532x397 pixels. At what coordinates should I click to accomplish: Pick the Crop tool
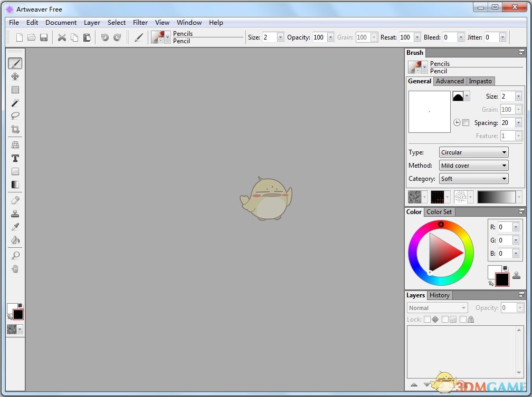[15, 129]
